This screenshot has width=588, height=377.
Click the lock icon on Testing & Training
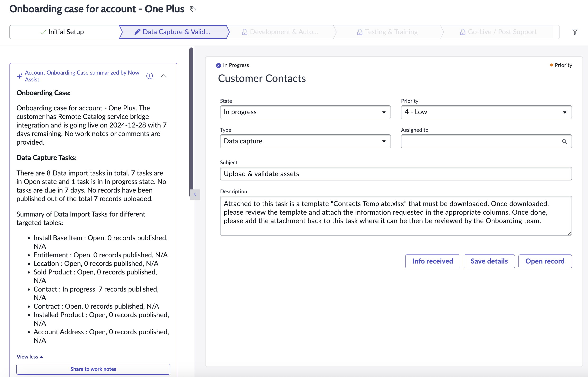coord(359,32)
